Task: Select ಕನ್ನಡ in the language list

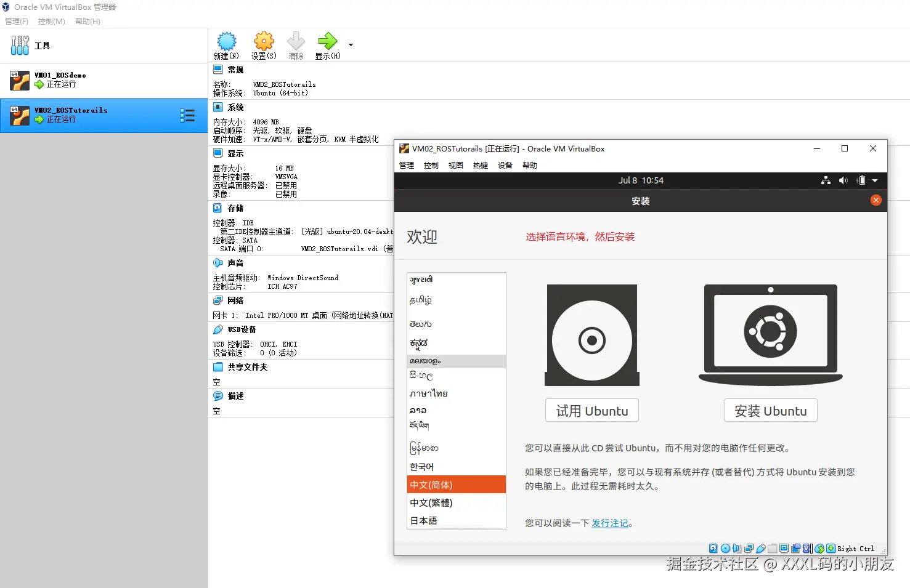Action: pyautogui.click(x=457, y=343)
